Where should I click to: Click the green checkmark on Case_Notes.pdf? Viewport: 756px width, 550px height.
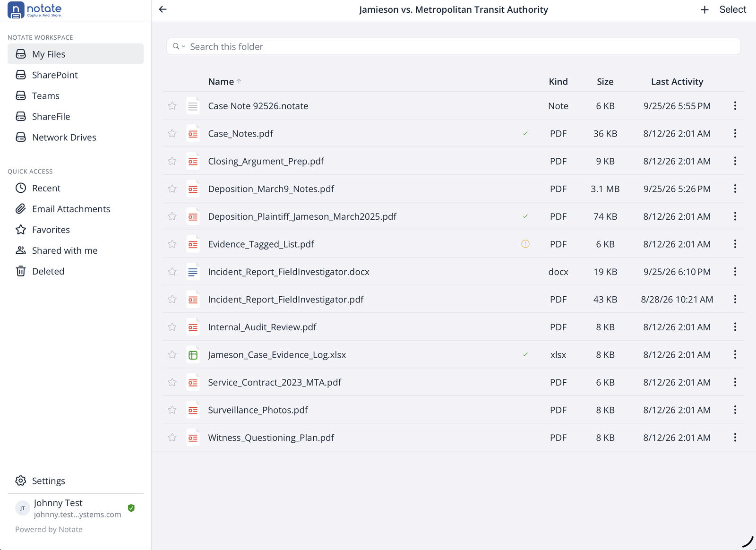click(525, 134)
